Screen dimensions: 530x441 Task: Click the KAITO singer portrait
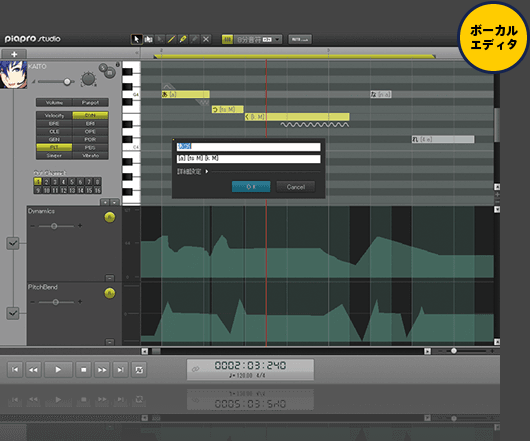[x=13, y=75]
